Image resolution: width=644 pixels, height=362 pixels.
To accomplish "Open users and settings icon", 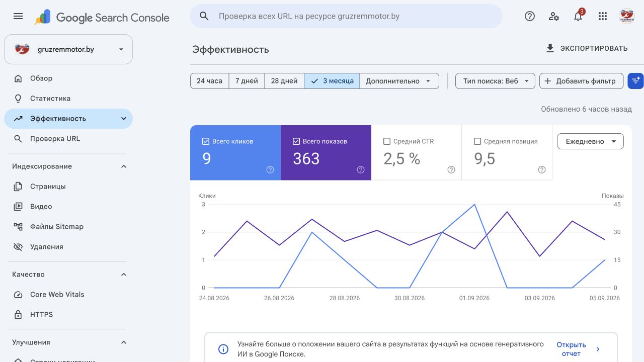I will pyautogui.click(x=554, y=16).
